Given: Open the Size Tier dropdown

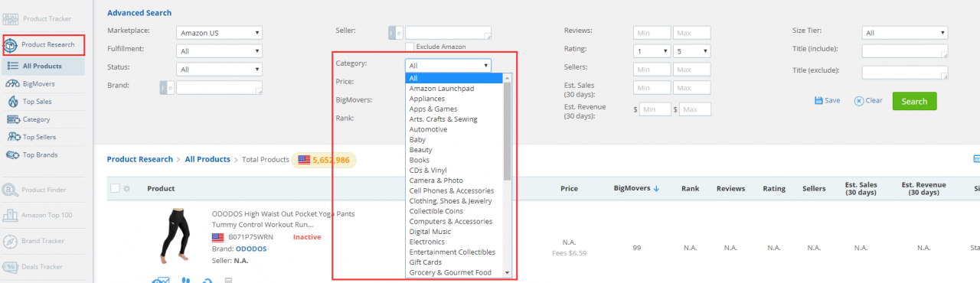Looking at the screenshot, I should (x=905, y=33).
